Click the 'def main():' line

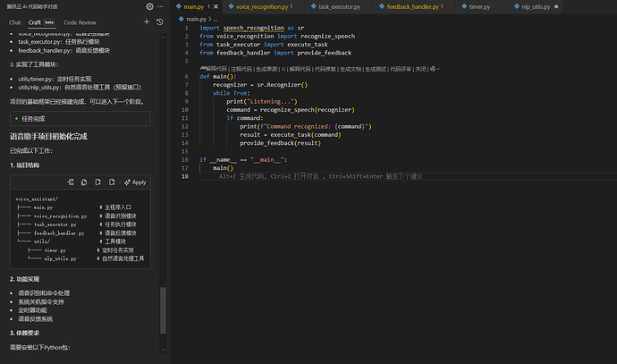tap(218, 76)
